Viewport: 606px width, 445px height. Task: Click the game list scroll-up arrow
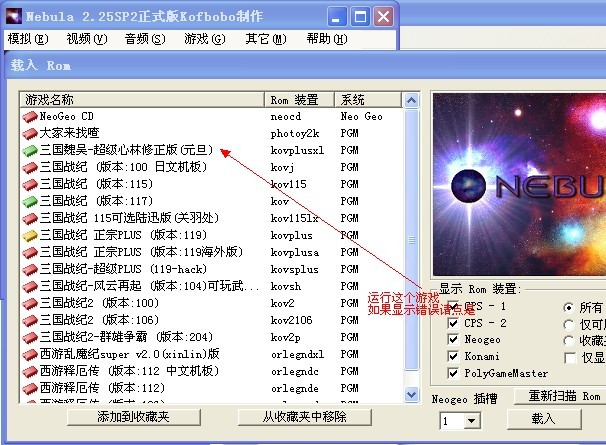pyautogui.click(x=411, y=101)
